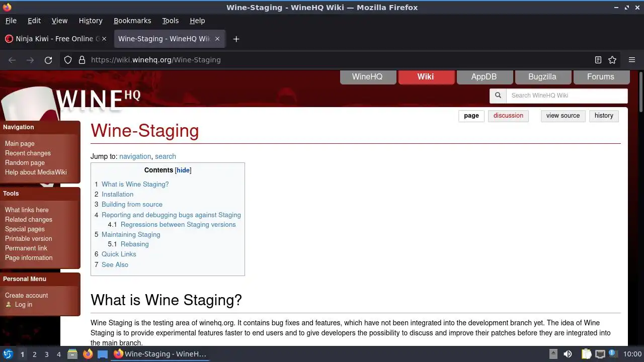Open the discussion page tab

coord(508,116)
